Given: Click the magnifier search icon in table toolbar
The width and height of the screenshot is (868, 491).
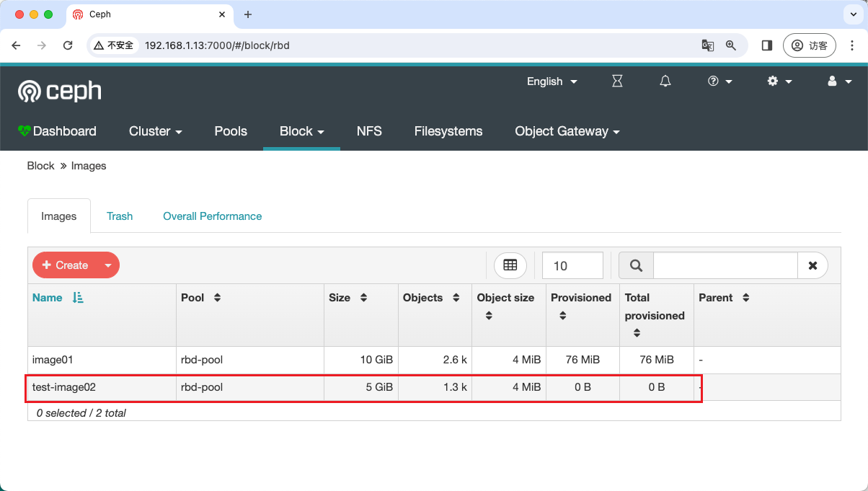Looking at the screenshot, I should 637,265.
